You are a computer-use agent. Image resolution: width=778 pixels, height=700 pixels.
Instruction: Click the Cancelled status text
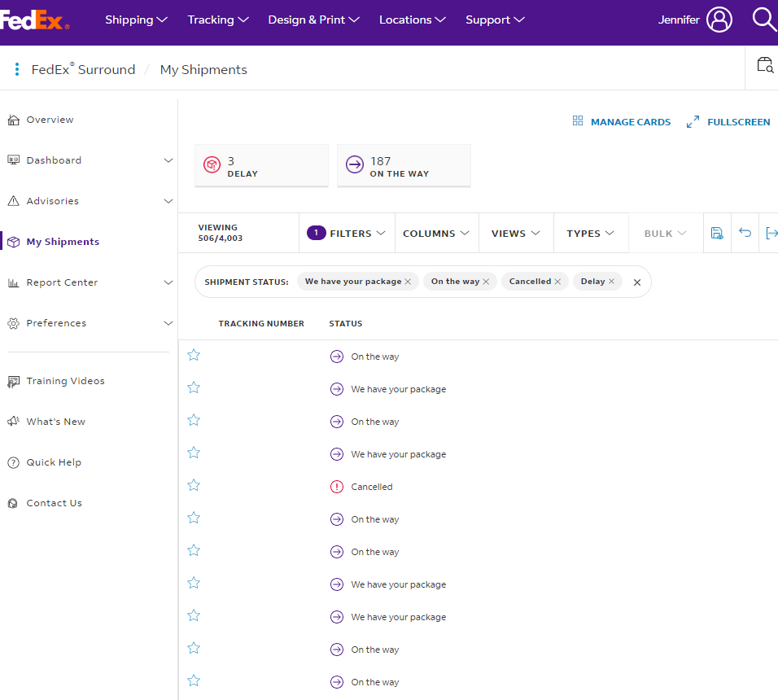(x=372, y=487)
